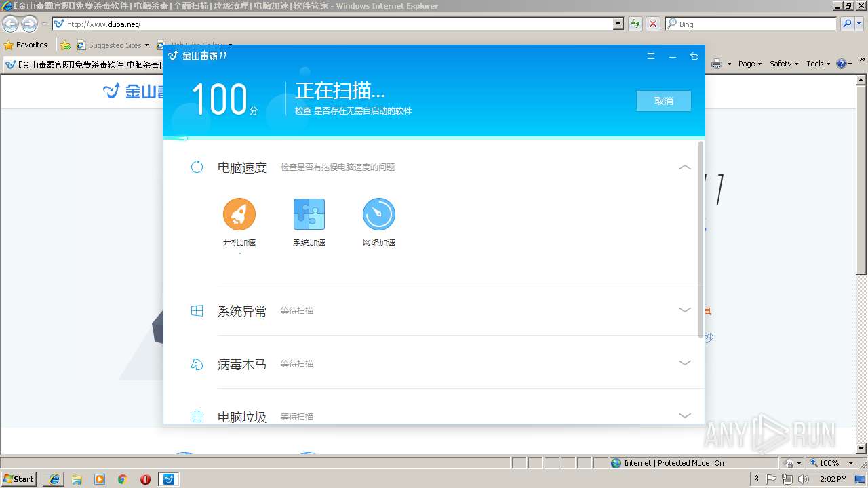Image resolution: width=868 pixels, height=488 pixels.
Task: Cancel the scan with 取消 button
Action: [x=664, y=101]
